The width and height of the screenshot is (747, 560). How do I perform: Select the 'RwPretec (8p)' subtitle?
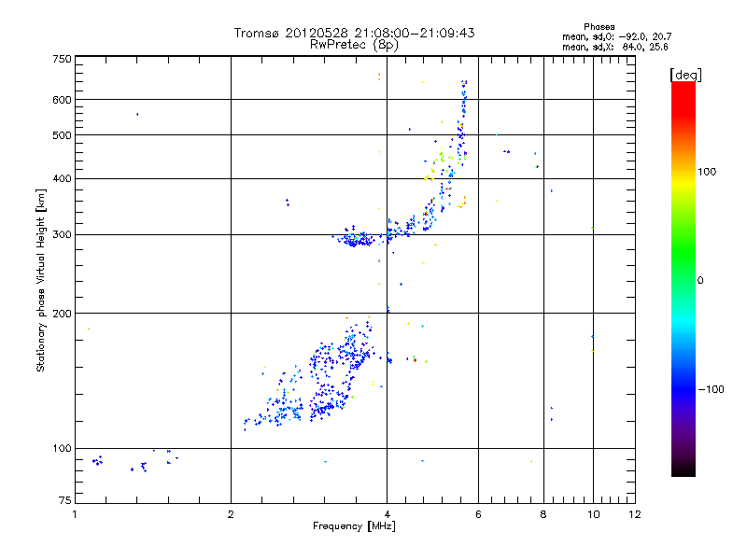tap(354, 45)
